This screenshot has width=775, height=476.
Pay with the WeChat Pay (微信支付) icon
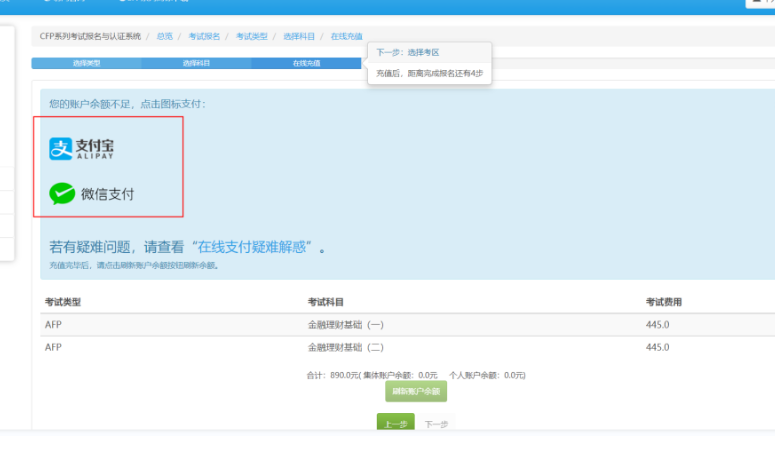coord(92,193)
